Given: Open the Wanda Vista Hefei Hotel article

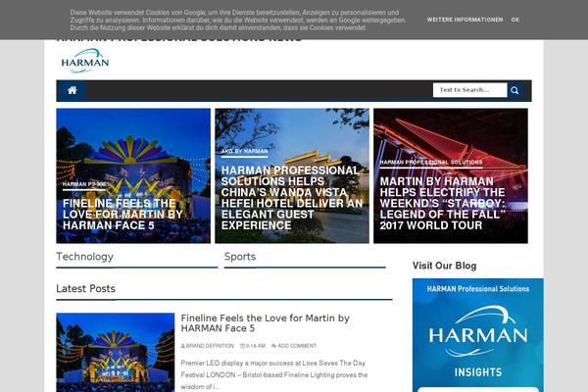Looking at the screenshot, I should coord(291,198).
